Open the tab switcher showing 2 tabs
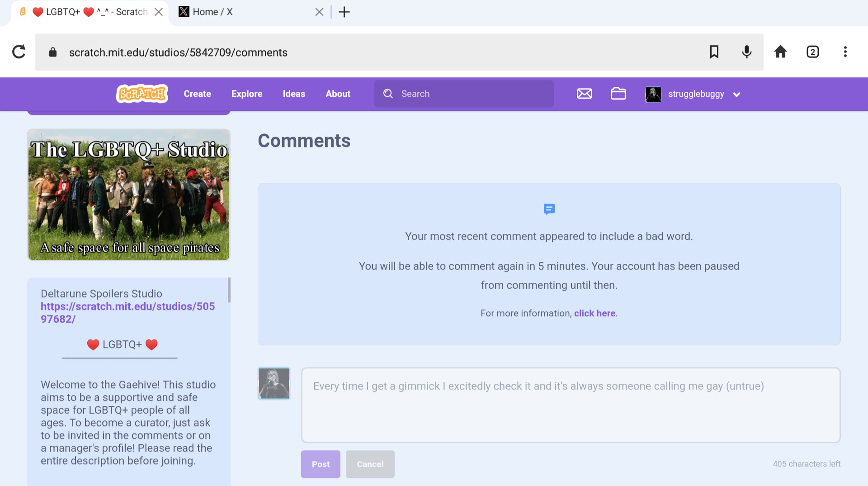This screenshot has width=868, height=486. [x=813, y=52]
